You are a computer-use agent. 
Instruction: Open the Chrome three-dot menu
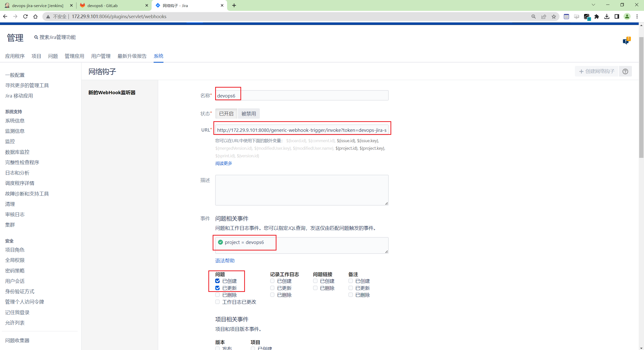[637, 16]
